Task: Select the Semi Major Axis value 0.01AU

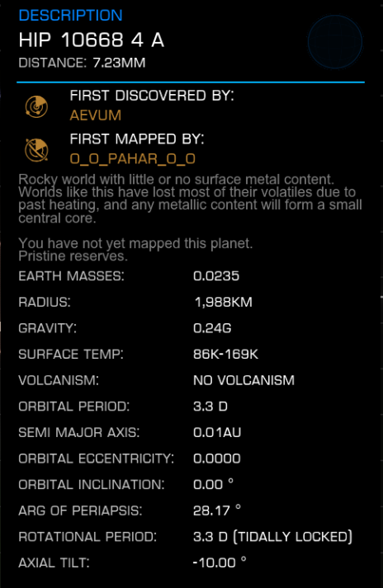Action: 217,432
